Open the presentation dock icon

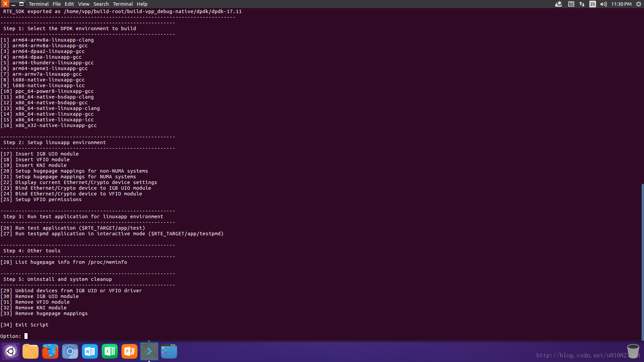click(129, 351)
